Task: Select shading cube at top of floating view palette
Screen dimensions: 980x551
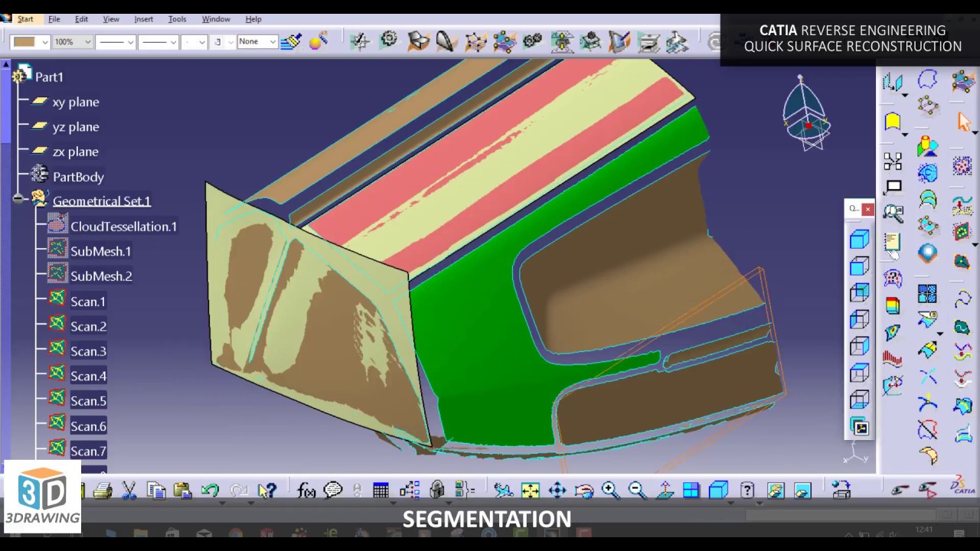Action: (860, 239)
